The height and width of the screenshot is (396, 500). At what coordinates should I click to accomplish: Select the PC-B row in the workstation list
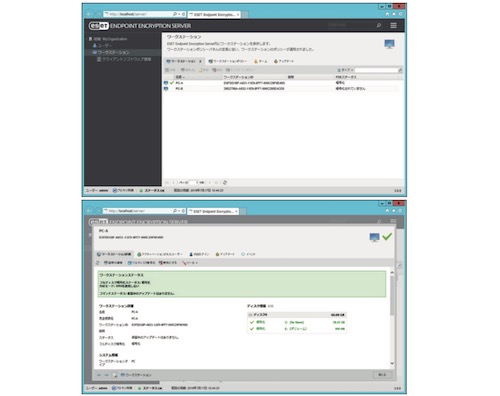[x=281, y=89]
